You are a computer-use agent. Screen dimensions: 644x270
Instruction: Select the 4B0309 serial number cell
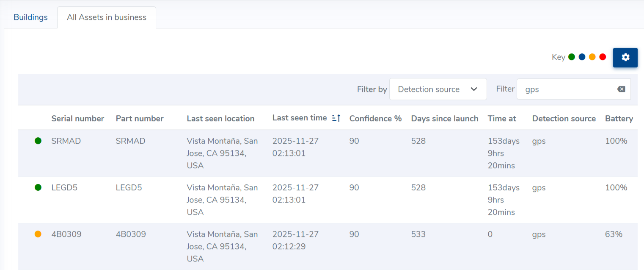[66, 234]
